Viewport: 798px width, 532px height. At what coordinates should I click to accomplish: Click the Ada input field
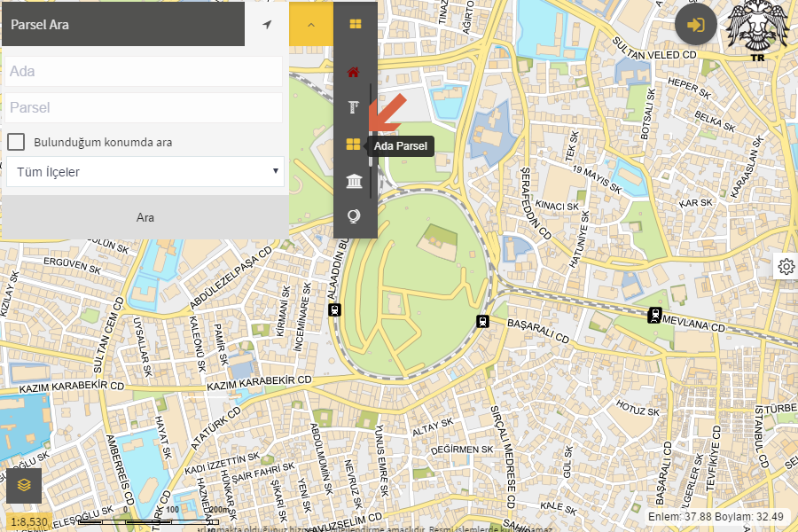pos(144,71)
